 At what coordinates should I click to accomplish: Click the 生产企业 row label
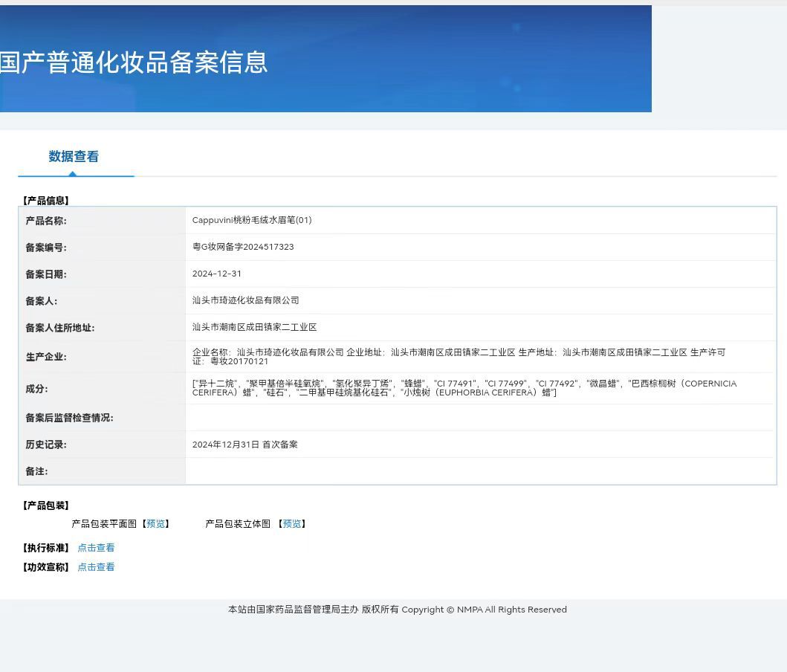tap(45, 357)
